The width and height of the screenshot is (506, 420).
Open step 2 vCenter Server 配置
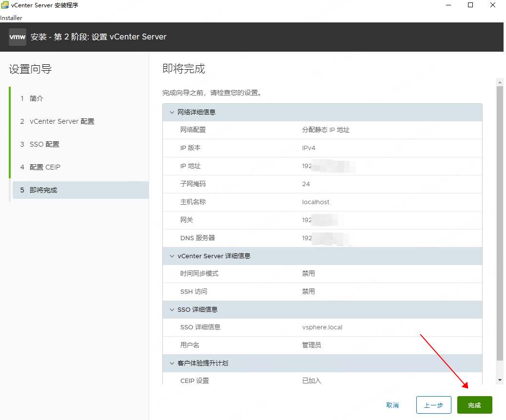[x=62, y=121]
